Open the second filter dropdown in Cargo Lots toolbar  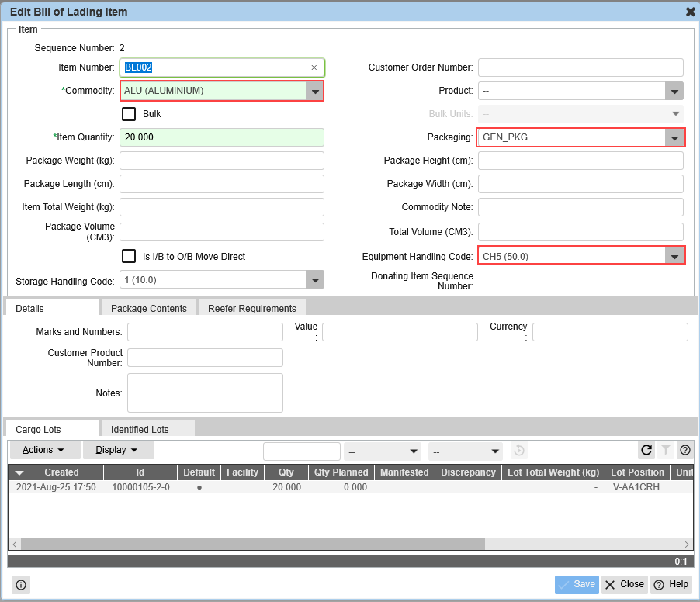coord(465,451)
